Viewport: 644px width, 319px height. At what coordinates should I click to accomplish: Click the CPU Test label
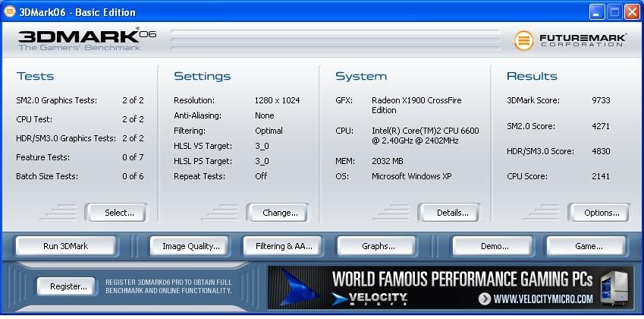coord(34,119)
